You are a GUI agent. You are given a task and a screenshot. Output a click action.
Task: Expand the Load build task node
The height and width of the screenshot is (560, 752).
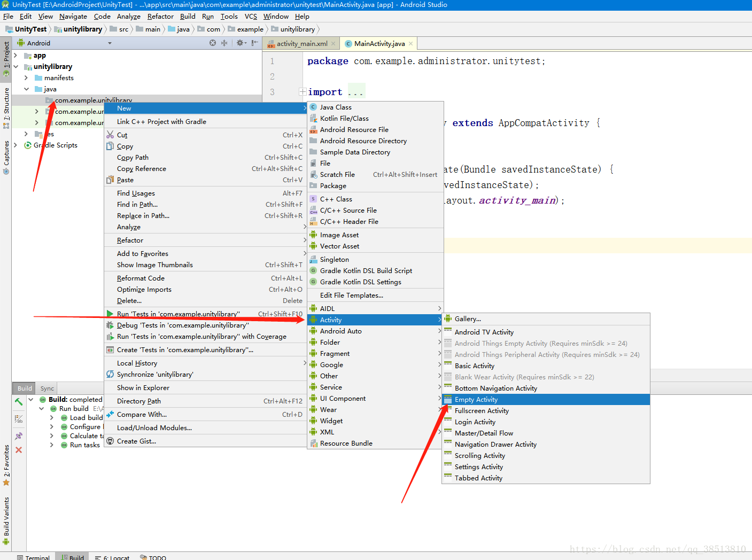coord(52,418)
